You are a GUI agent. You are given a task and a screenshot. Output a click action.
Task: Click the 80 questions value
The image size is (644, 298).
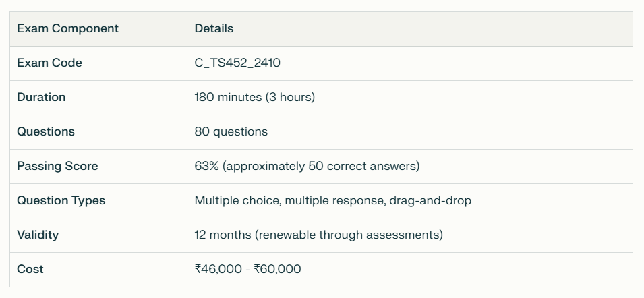coord(231,131)
